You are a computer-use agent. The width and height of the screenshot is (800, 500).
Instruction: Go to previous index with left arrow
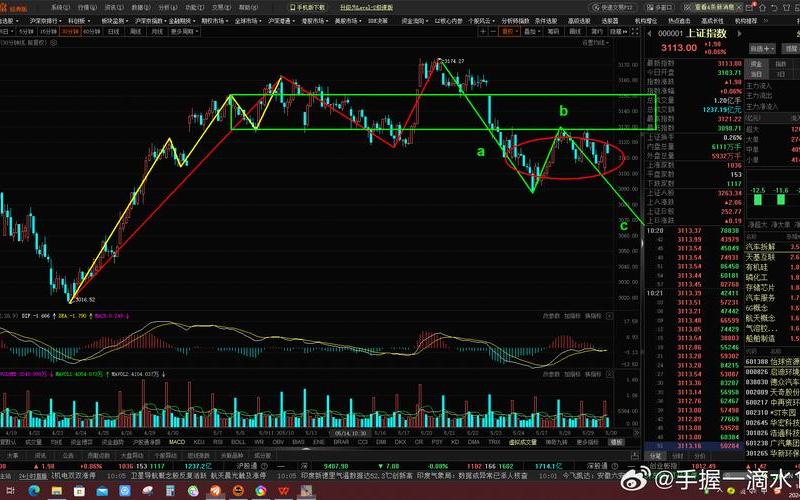(649, 34)
